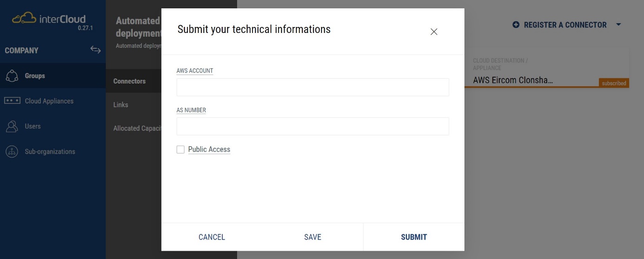Click the Cloud Appliances sidebar icon
The image size is (644, 259).
click(x=12, y=101)
